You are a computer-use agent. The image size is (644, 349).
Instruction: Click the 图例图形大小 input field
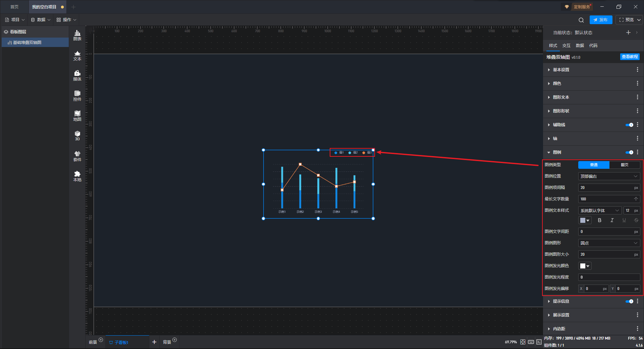609,254
